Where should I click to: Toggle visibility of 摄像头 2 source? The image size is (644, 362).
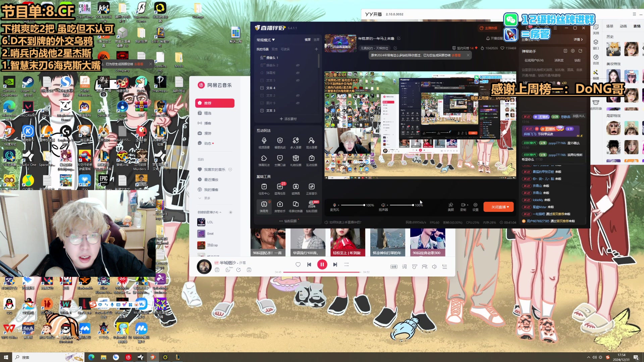[298, 65]
